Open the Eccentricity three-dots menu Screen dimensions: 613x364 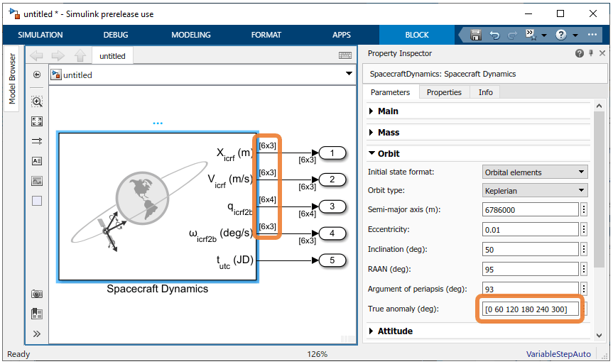(584, 230)
